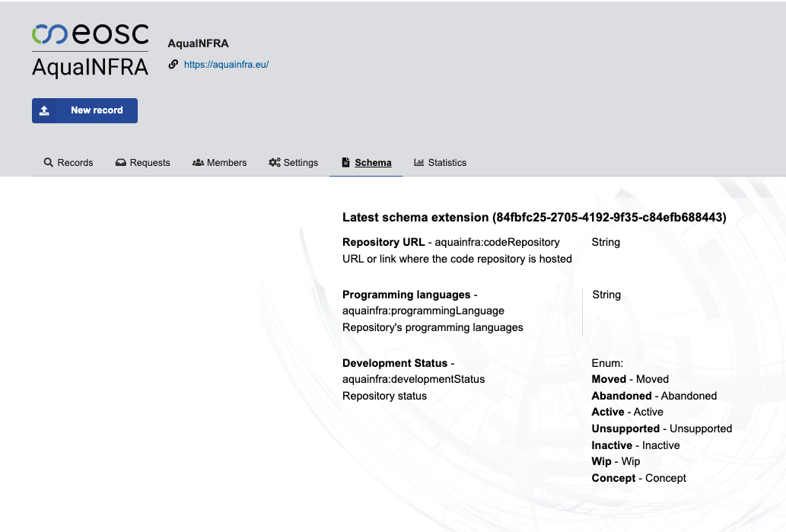Switch to the Requests tab
This screenshot has height=532, width=786.
pos(143,162)
